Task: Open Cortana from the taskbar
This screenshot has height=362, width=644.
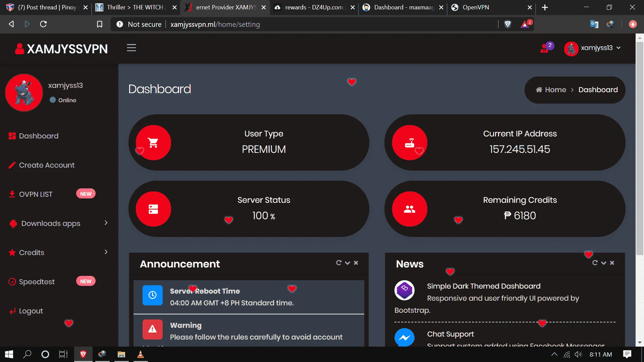Action: tap(45, 354)
